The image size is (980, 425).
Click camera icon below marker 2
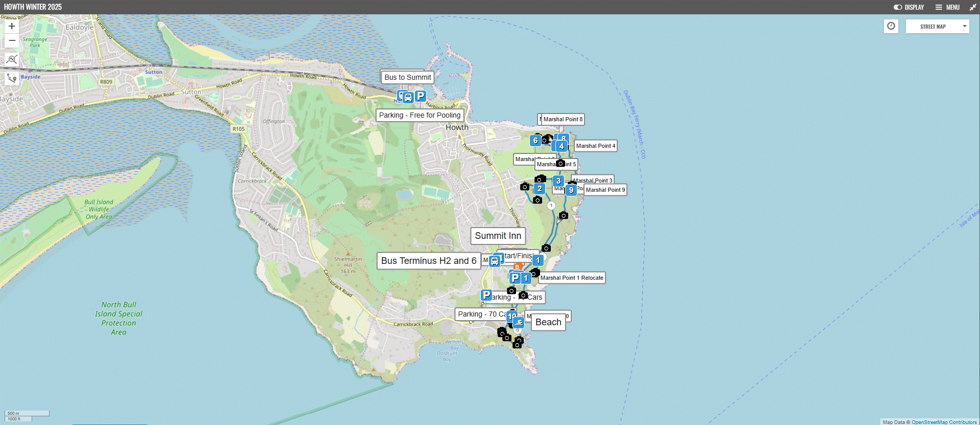coord(538,200)
